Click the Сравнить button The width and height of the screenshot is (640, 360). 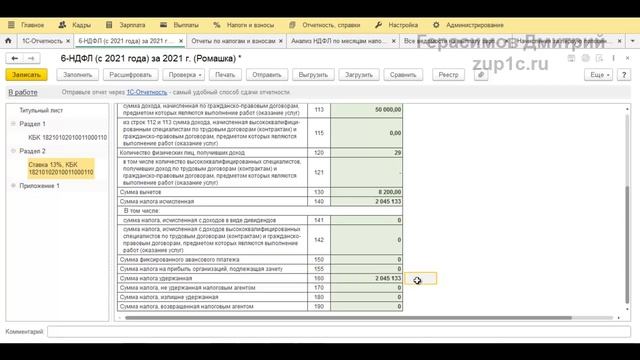pyautogui.click(x=403, y=75)
